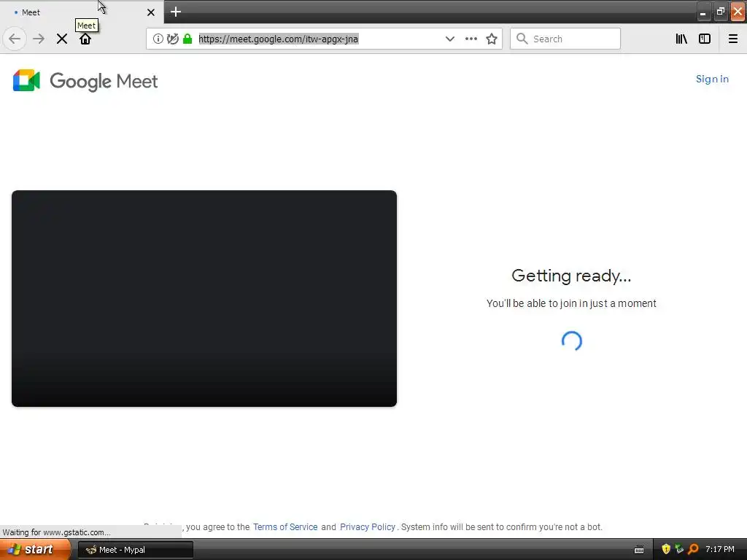Screen dimensions: 747x560
Task: View connection security via the green padlock
Action: coord(187,39)
